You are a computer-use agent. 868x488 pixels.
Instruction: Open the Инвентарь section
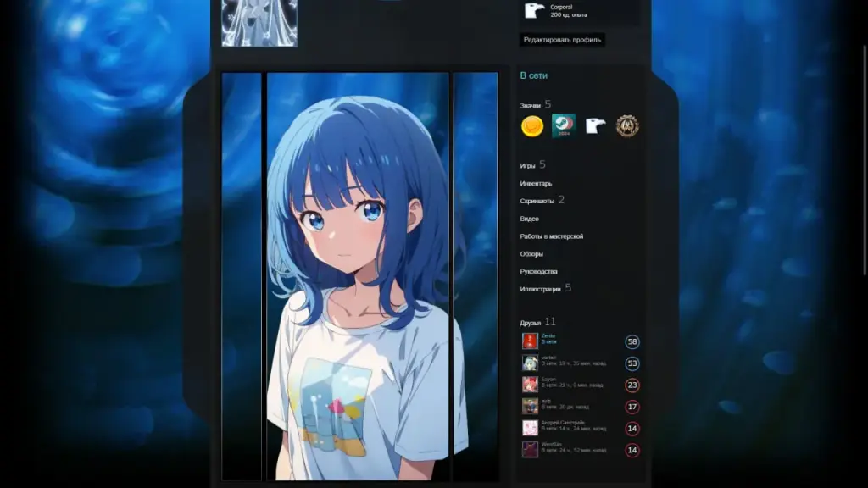coord(534,182)
